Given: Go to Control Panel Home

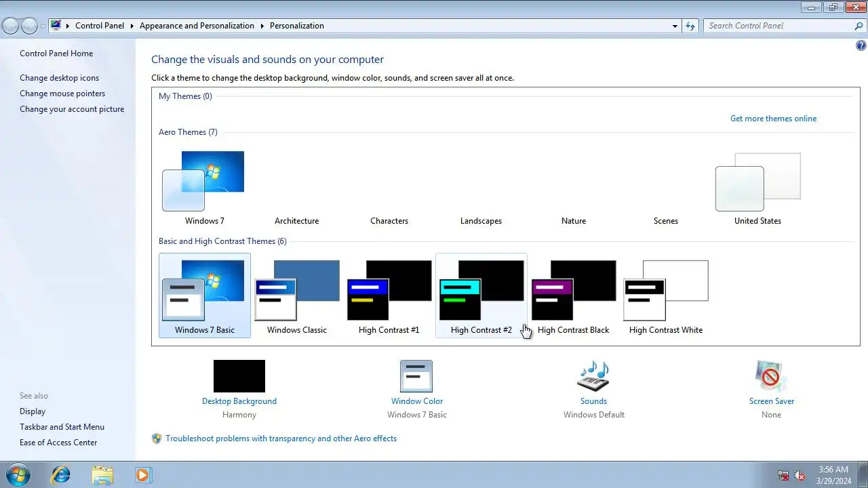Looking at the screenshot, I should click(56, 54).
